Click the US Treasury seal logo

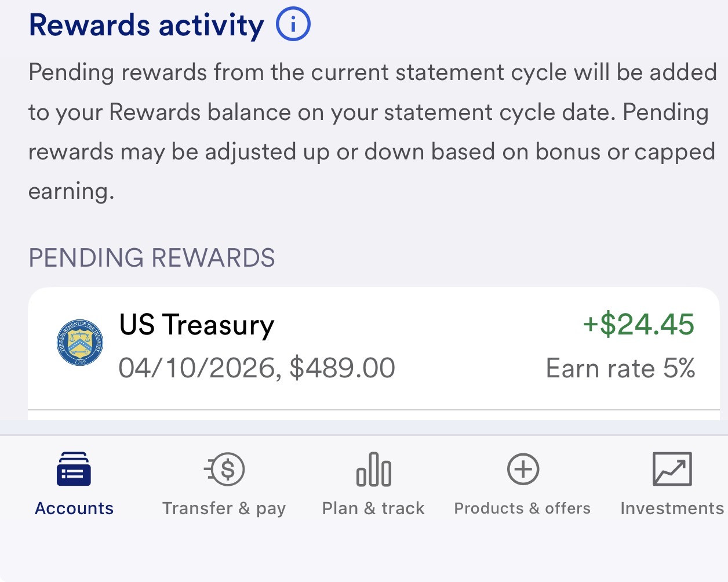(x=80, y=343)
